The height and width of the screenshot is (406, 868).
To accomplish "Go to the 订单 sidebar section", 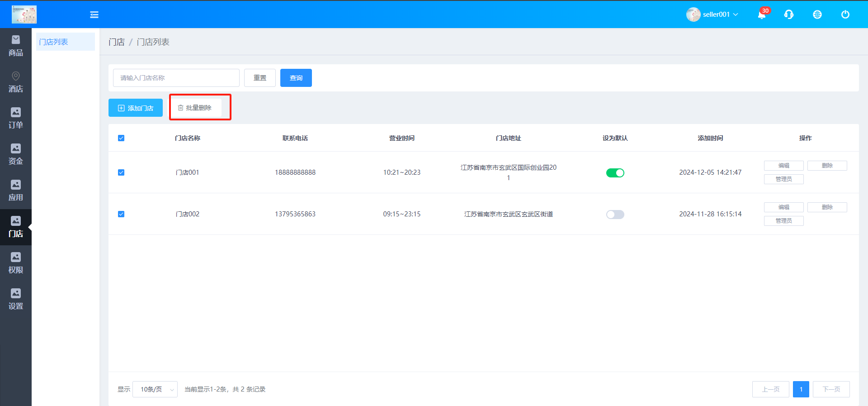I will (x=16, y=119).
